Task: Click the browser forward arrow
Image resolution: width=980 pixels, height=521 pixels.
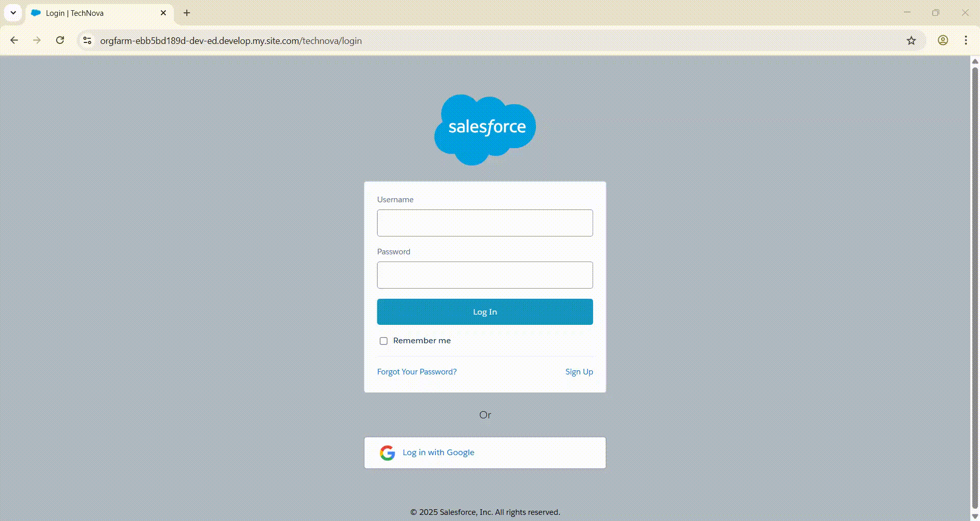Action: [x=37, y=41]
